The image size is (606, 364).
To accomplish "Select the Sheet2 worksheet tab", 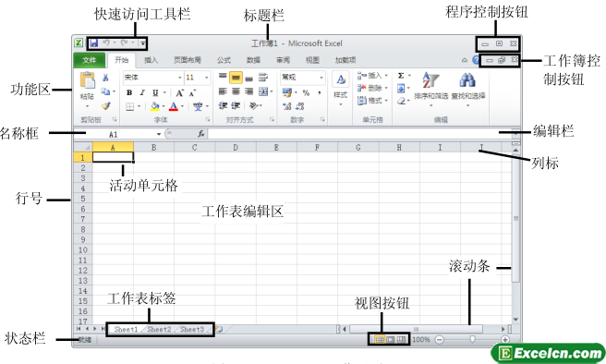I will point(159,329).
